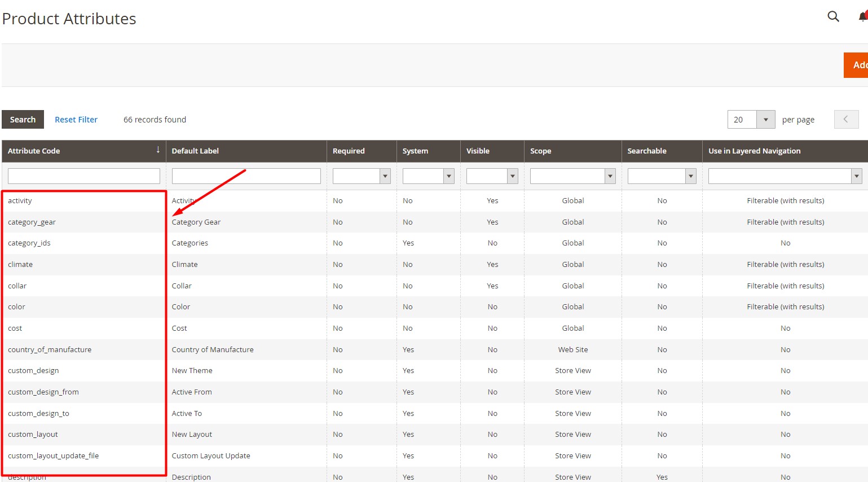
Task: Click the search magnifier icon
Action: pyautogui.click(x=833, y=16)
